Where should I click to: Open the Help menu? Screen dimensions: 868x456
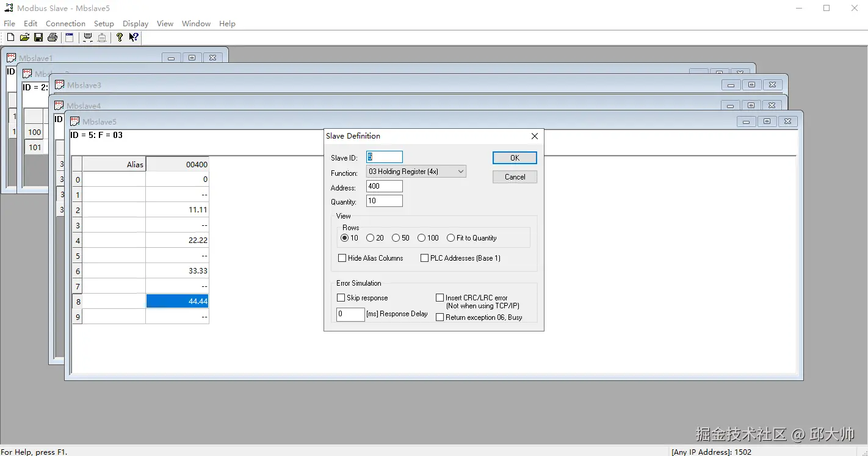(x=227, y=24)
